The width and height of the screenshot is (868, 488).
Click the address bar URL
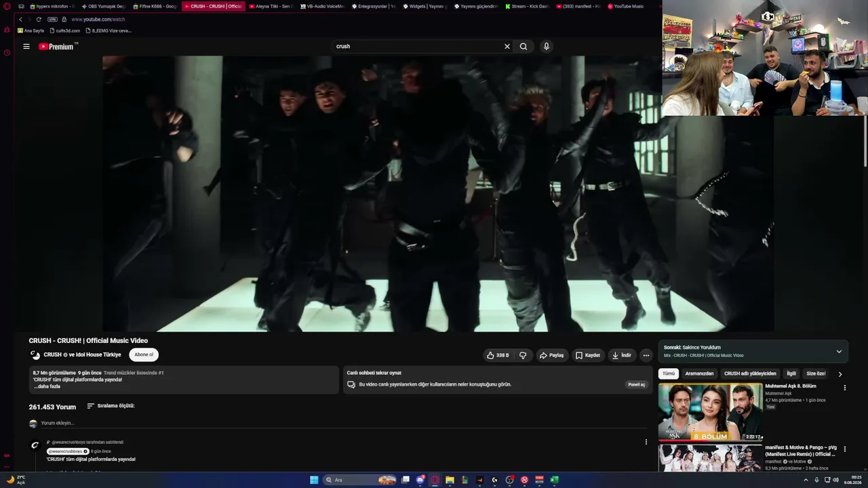pyautogui.click(x=98, y=20)
